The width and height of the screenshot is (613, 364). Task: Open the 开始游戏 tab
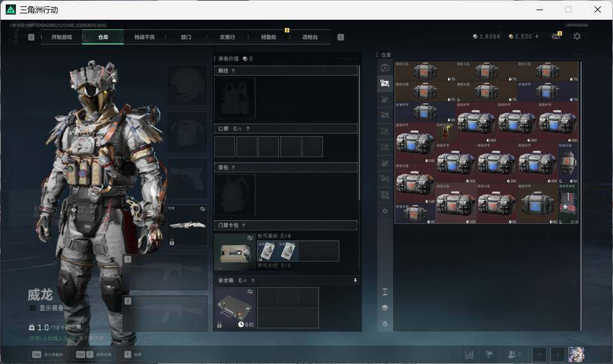click(62, 37)
